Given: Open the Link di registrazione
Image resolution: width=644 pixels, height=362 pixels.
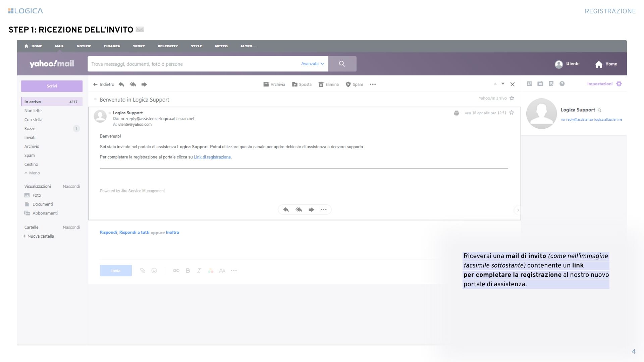Looking at the screenshot, I should coord(212,157).
